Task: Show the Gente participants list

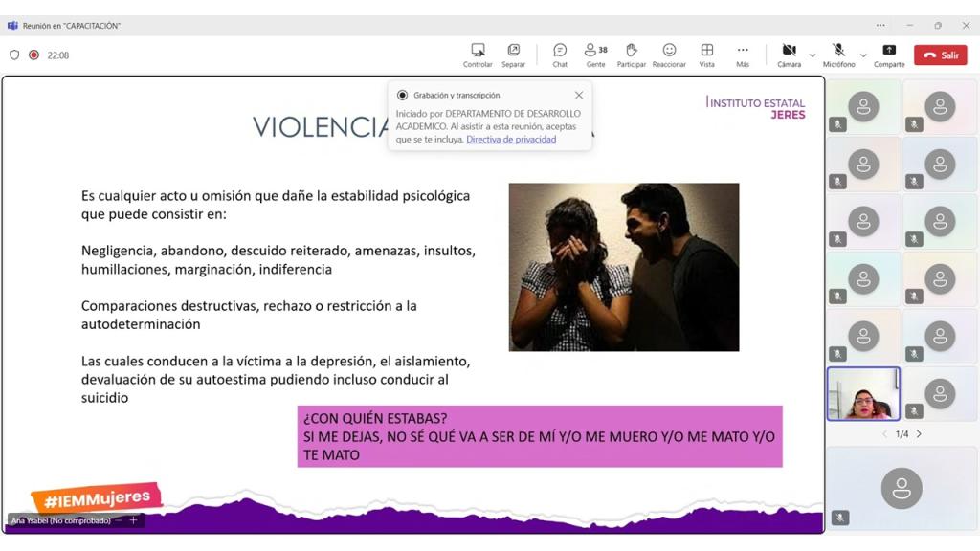Action: (595, 55)
